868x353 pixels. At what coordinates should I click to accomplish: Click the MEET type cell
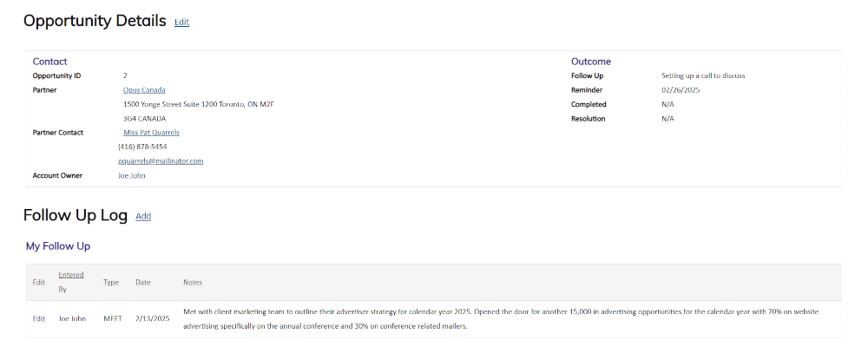coord(112,318)
